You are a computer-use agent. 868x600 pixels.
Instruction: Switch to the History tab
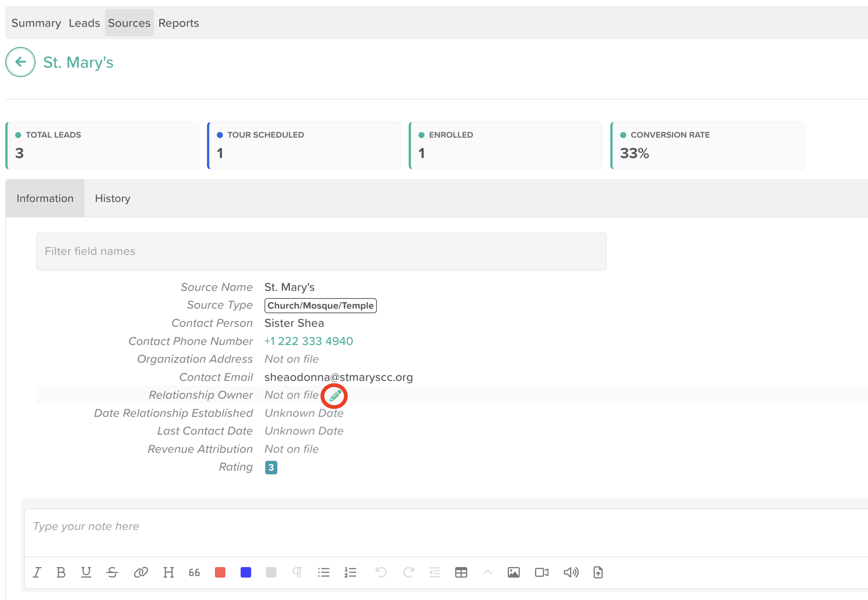(x=113, y=198)
